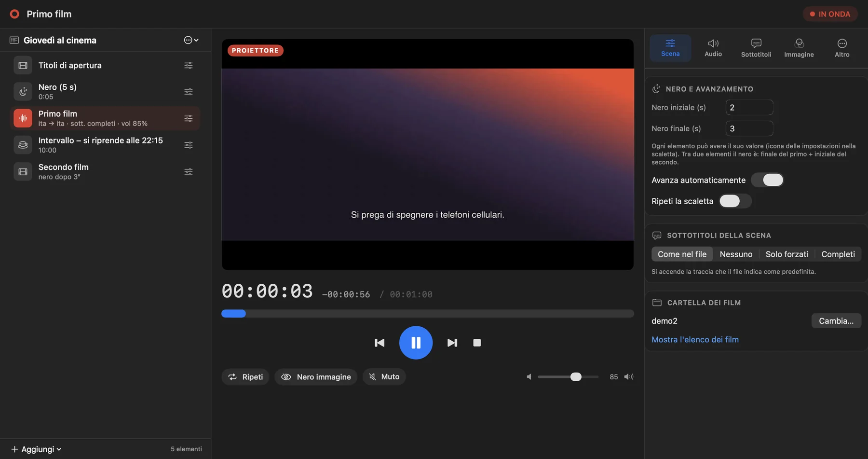Expand the Aggiungi add menu
The width and height of the screenshot is (868, 459).
click(36, 449)
